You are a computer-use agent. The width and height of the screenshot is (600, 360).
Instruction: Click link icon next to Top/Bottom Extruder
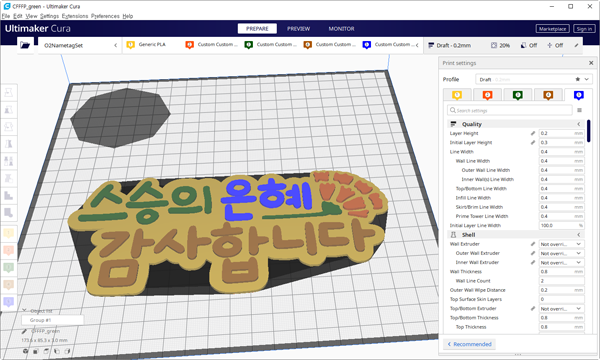(533, 308)
